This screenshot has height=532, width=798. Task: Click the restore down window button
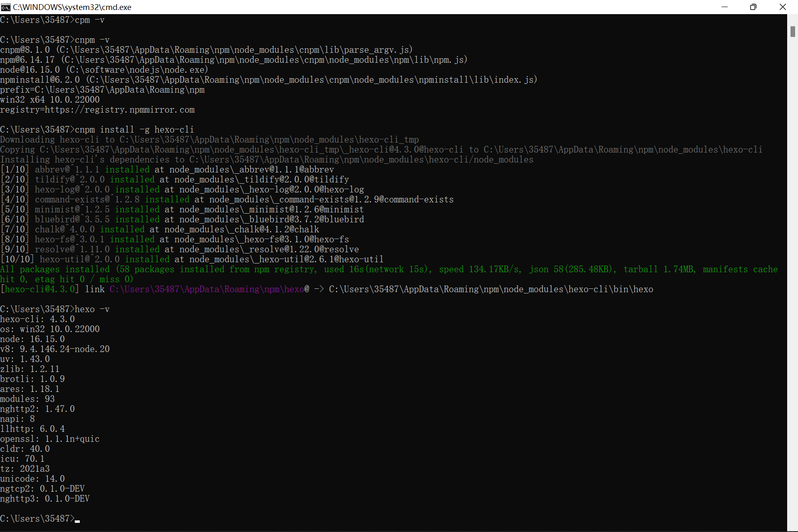tap(753, 7)
